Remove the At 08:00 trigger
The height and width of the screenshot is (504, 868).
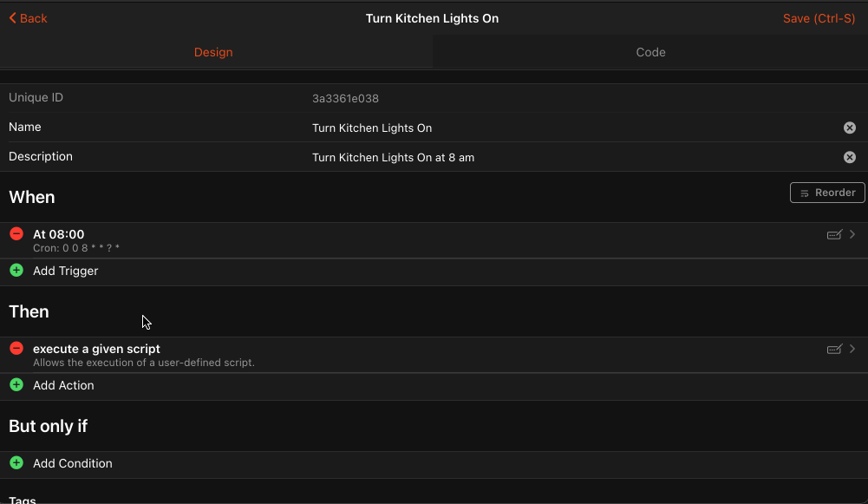tap(16, 234)
